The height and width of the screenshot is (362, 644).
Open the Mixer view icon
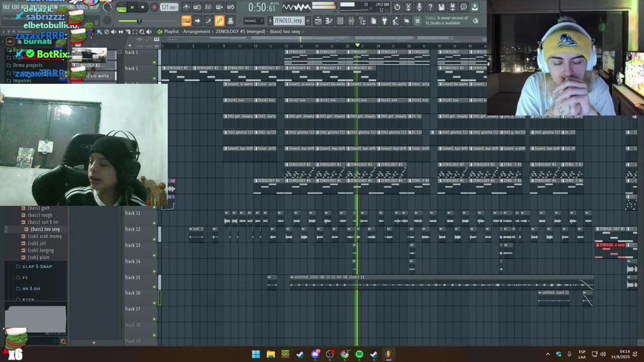[x=351, y=21]
